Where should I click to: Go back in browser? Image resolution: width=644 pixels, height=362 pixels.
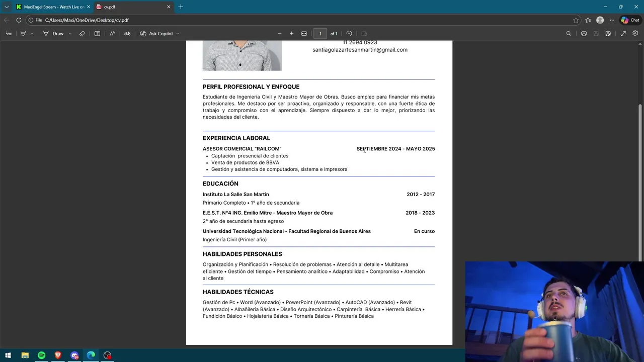[7, 20]
